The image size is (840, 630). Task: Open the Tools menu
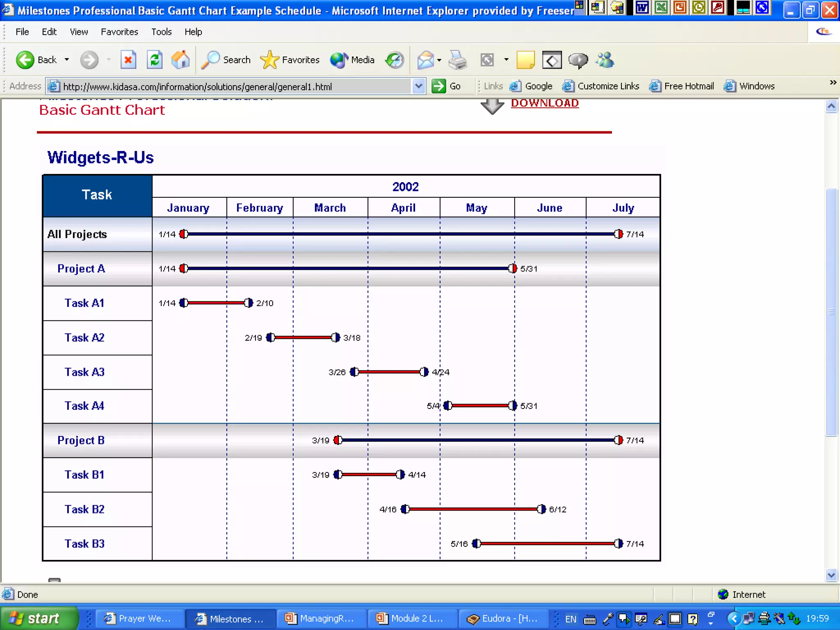[161, 32]
